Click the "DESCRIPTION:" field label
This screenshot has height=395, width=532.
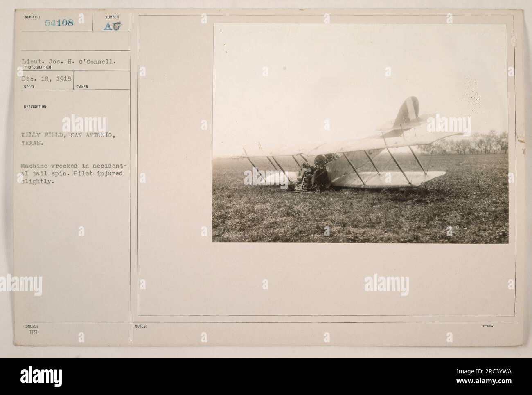pos(35,107)
